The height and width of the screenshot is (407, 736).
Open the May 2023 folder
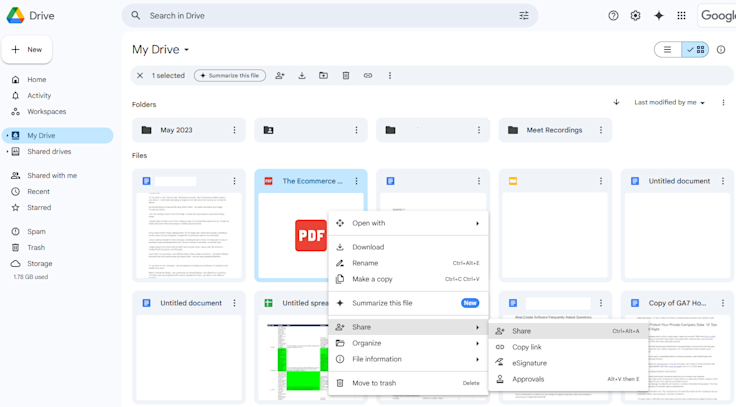[x=189, y=130]
